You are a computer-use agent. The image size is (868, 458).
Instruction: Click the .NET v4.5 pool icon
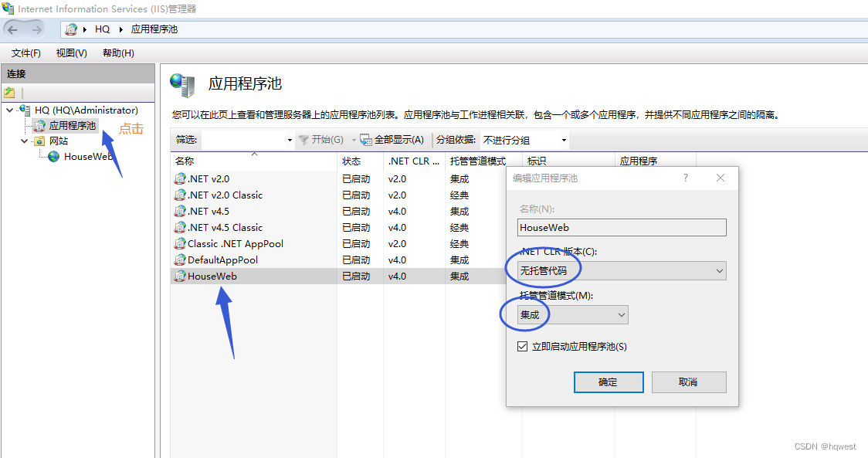pyautogui.click(x=180, y=211)
